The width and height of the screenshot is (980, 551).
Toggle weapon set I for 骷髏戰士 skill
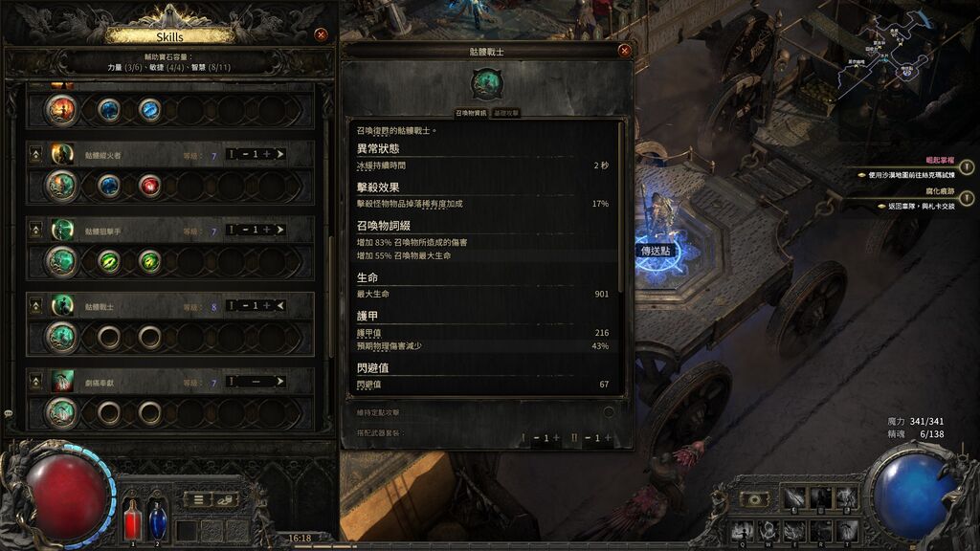pos(233,305)
